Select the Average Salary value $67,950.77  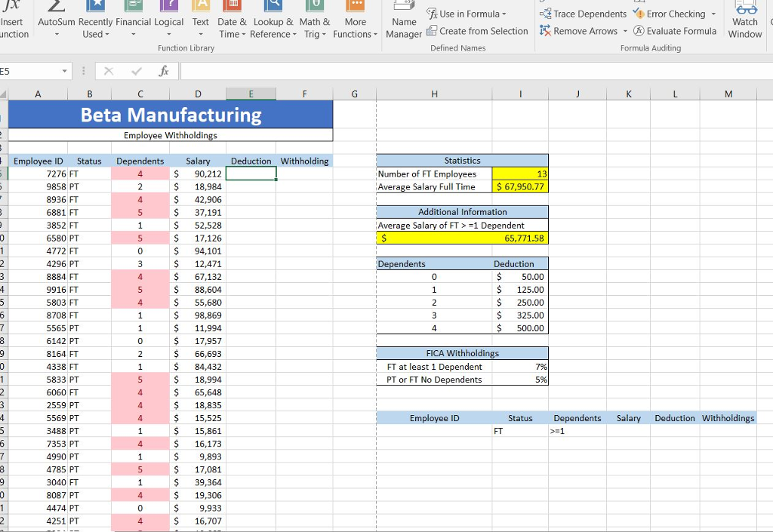tap(520, 186)
